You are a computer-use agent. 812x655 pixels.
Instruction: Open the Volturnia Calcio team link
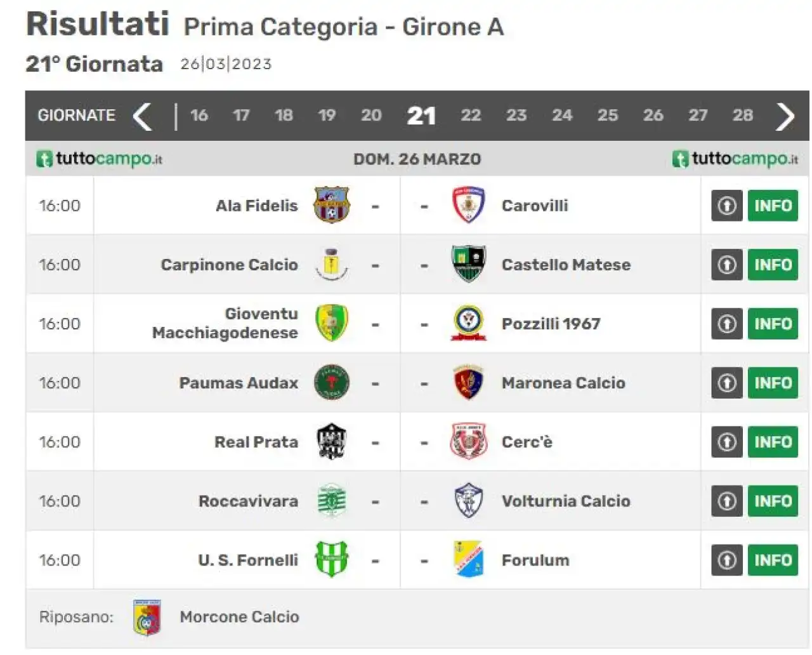click(x=566, y=501)
